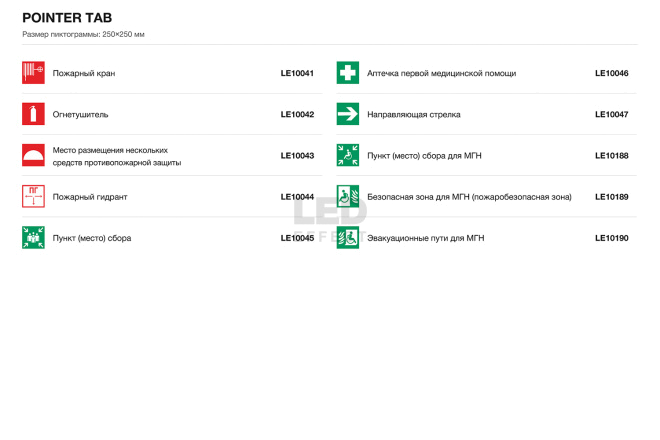Select the fire extinguisher pictogram
Image resolution: width=660 pixels, height=440 pixels.
click(33, 114)
